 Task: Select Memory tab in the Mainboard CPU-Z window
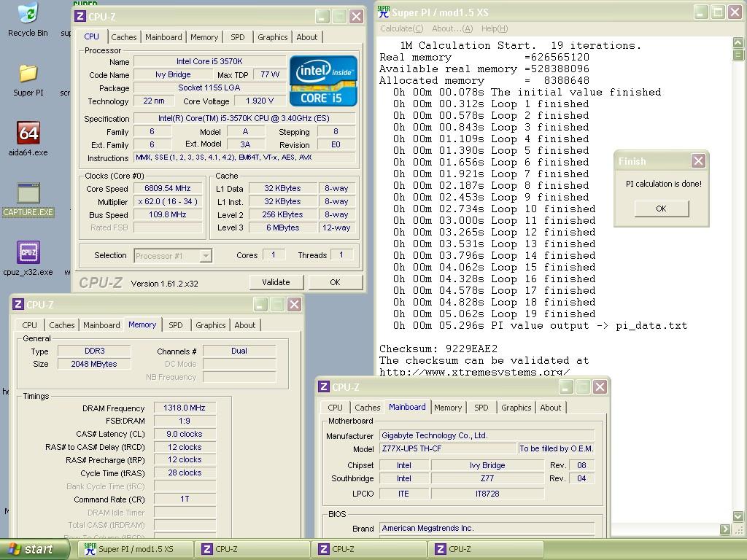(x=448, y=408)
